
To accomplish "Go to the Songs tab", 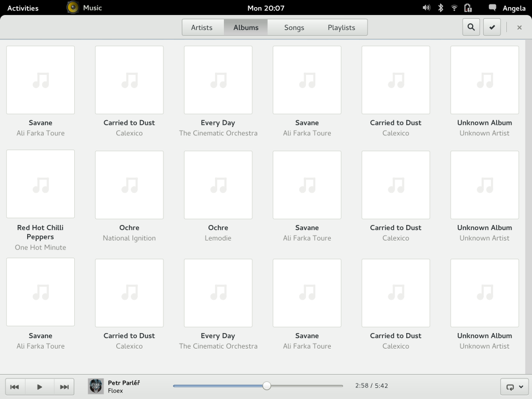I will 294,28.
